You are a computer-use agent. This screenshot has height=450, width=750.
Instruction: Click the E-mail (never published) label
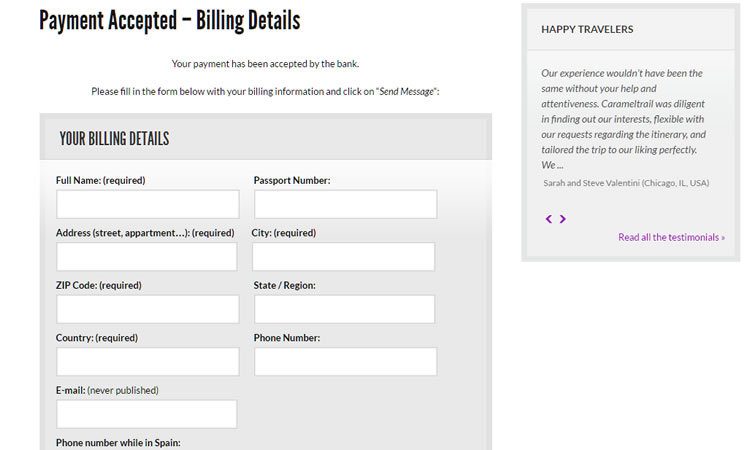[107, 390]
